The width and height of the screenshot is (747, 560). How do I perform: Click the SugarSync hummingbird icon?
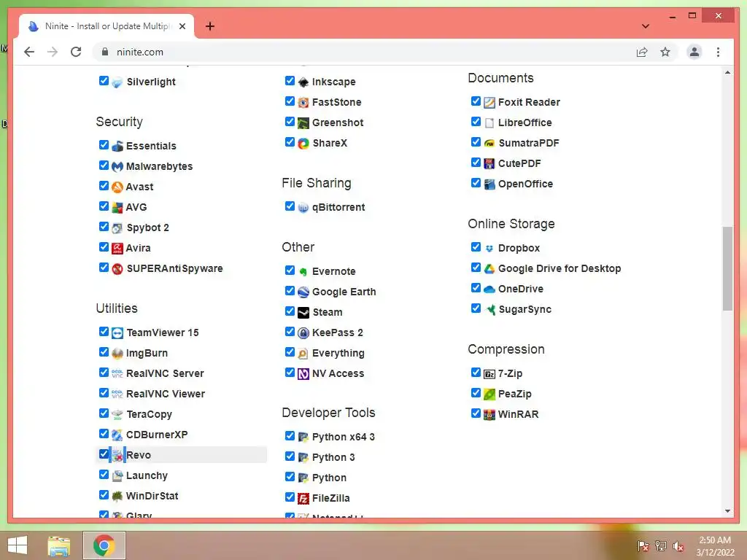(x=489, y=309)
